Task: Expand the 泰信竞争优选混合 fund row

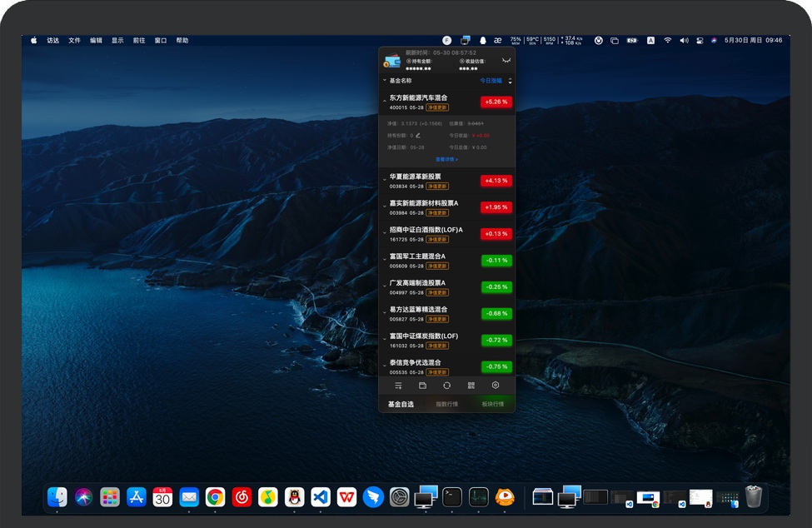Action: 384,366
